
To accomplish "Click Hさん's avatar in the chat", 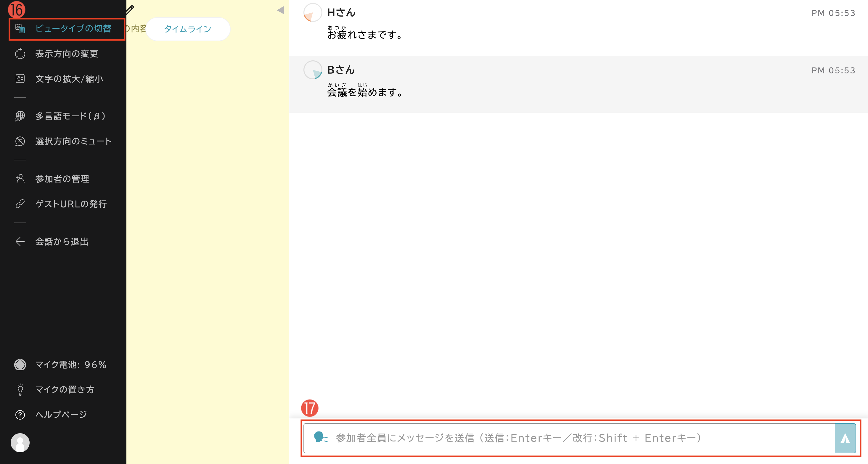I will click(x=313, y=12).
